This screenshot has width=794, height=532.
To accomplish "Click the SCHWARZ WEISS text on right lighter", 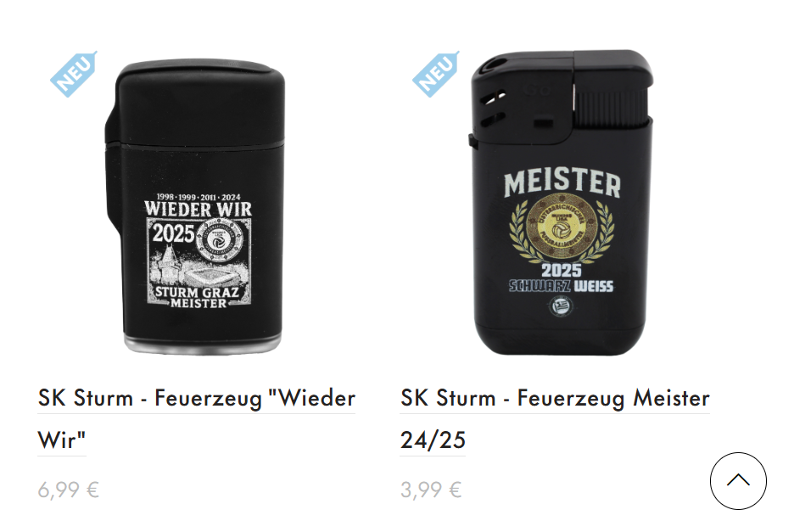I will 561,286.
